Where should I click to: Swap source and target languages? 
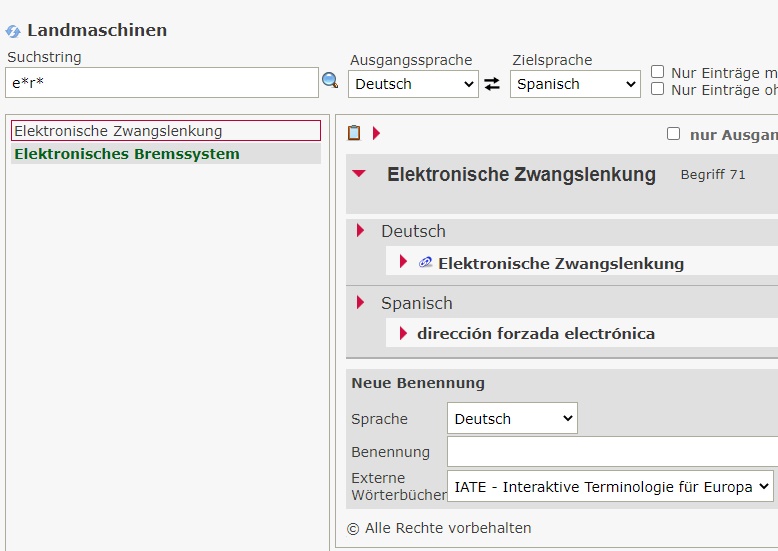[492, 84]
